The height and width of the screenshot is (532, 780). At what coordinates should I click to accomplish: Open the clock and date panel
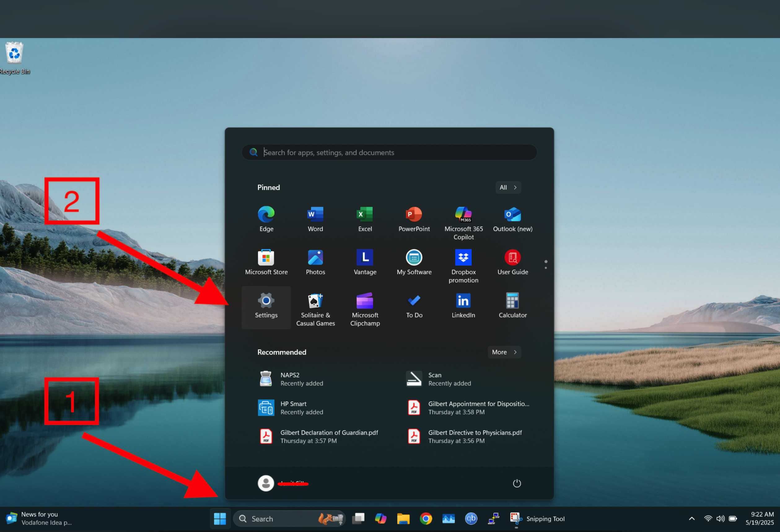coord(760,519)
